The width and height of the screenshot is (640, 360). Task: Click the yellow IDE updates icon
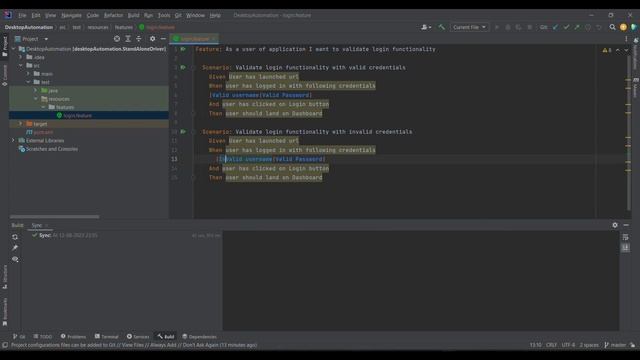click(x=623, y=27)
